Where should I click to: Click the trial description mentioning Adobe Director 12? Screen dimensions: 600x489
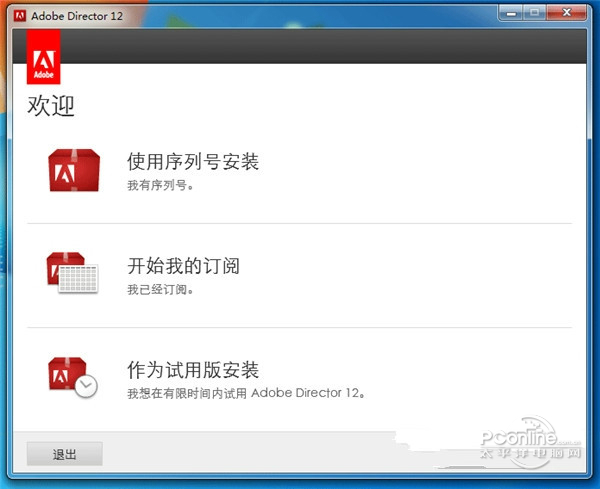246,393
